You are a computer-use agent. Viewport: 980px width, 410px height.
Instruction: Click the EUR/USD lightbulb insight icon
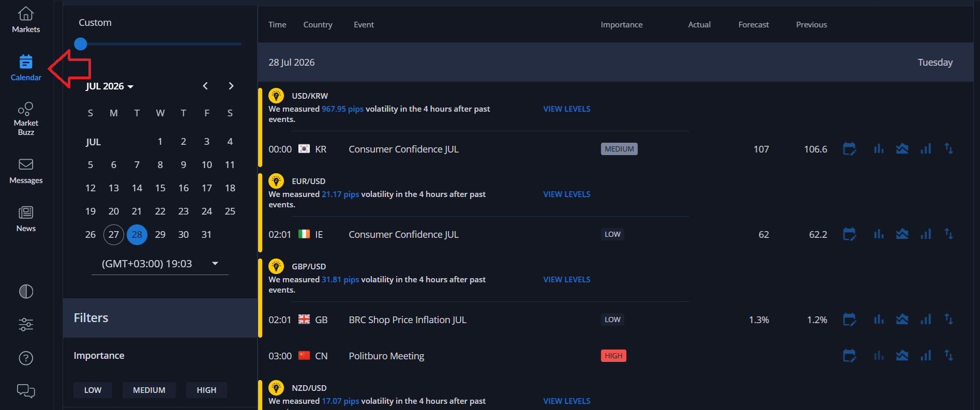[x=276, y=181]
